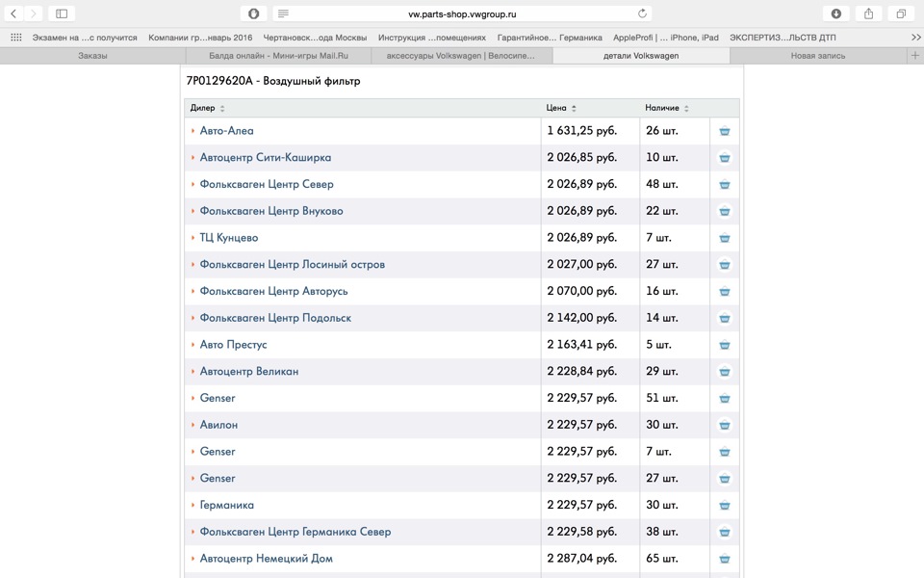Go back in Safari history

13,13
